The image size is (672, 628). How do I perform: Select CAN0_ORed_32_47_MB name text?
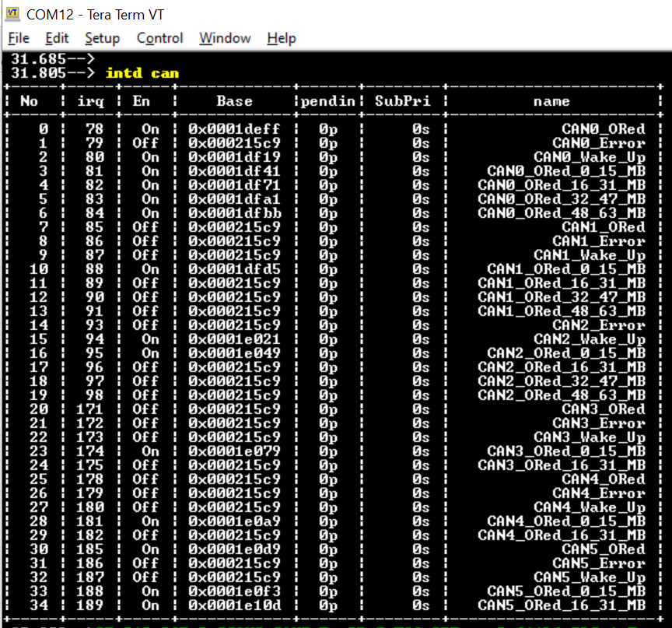point(562,199)
